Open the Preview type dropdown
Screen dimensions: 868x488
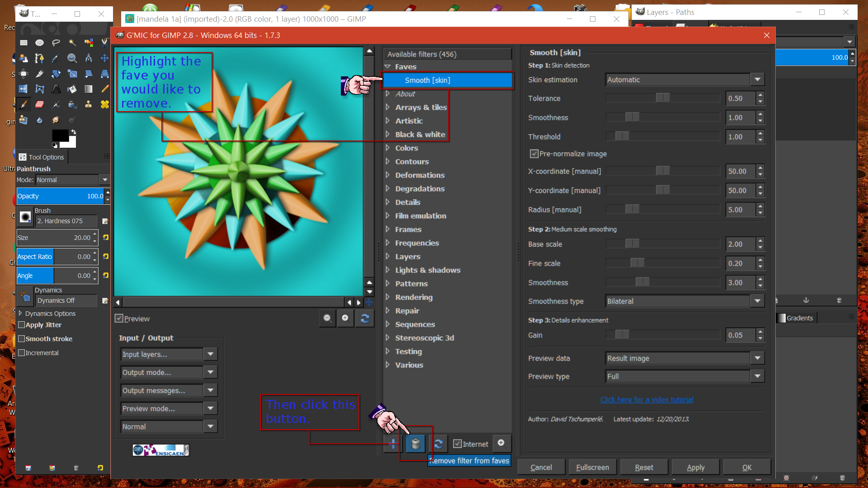[685, 376]
